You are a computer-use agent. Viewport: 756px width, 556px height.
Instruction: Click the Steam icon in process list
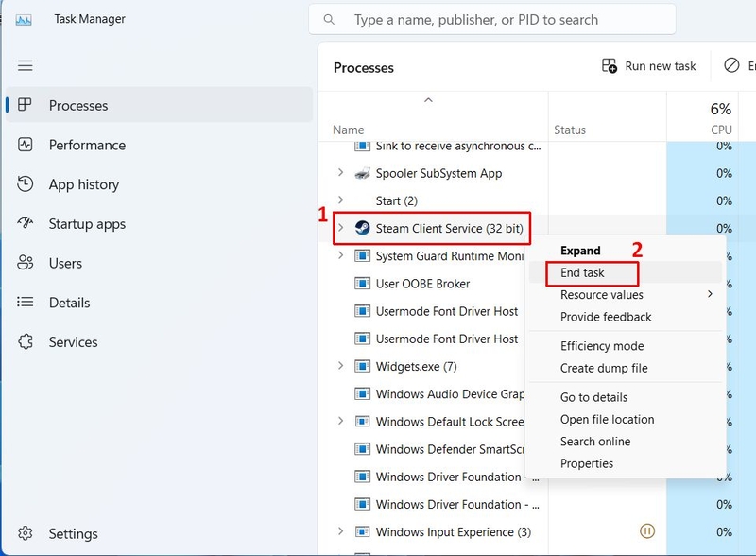(362, 228)
